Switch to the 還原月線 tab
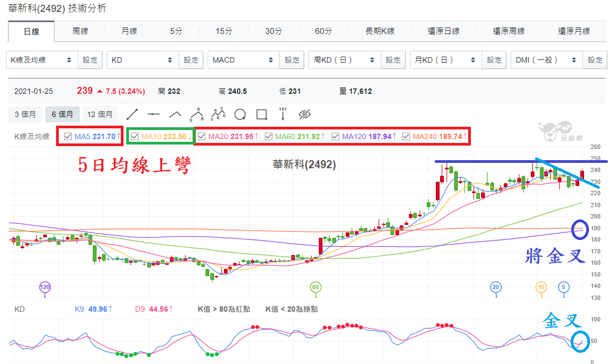 [574, 31]
